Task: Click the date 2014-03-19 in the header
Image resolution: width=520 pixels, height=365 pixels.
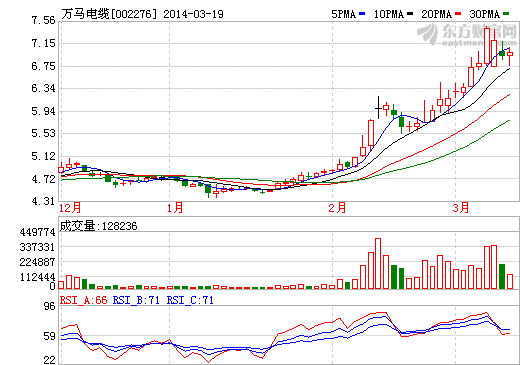Action: click(193, 14)
